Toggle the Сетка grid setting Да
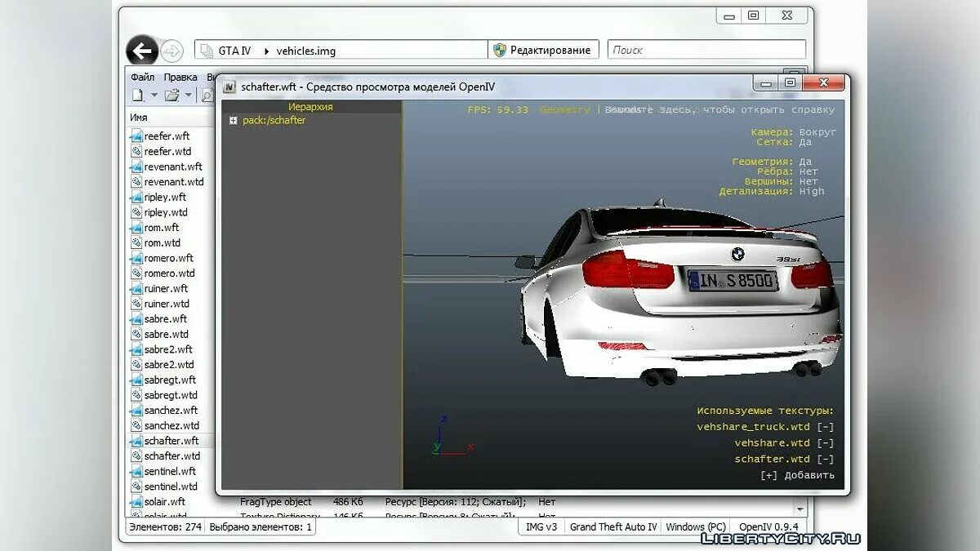The height and width of the screenshot is (551, 980). [x=807, y=142]
